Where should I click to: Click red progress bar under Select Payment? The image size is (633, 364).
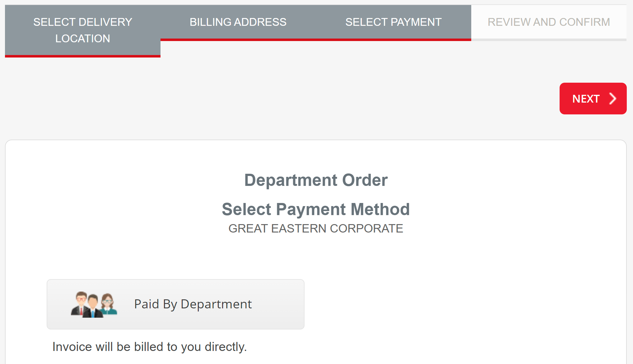point(393,40)
